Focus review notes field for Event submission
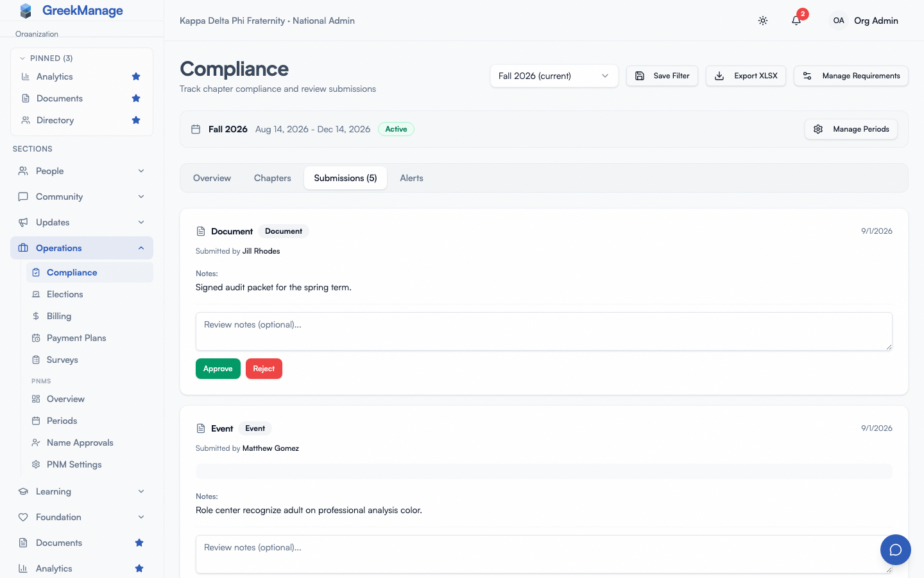924x578 pixels. 544,554
